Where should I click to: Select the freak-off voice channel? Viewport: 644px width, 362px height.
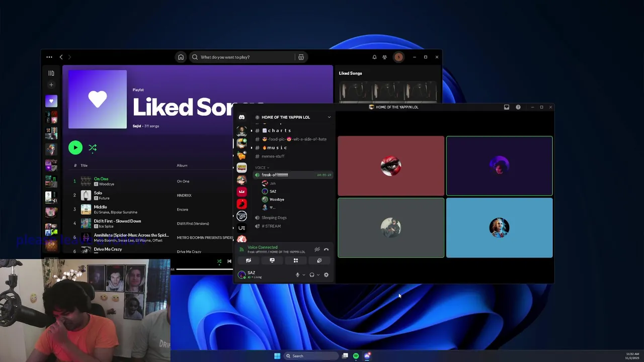(293, 175)
